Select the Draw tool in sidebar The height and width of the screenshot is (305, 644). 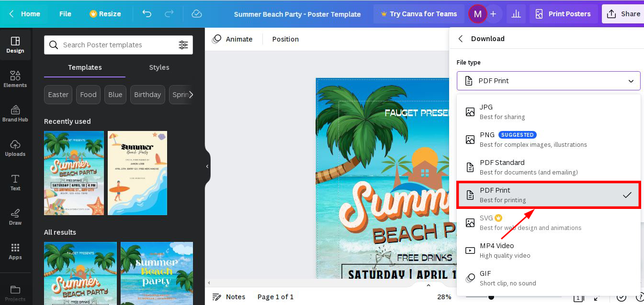click(15, 217)
